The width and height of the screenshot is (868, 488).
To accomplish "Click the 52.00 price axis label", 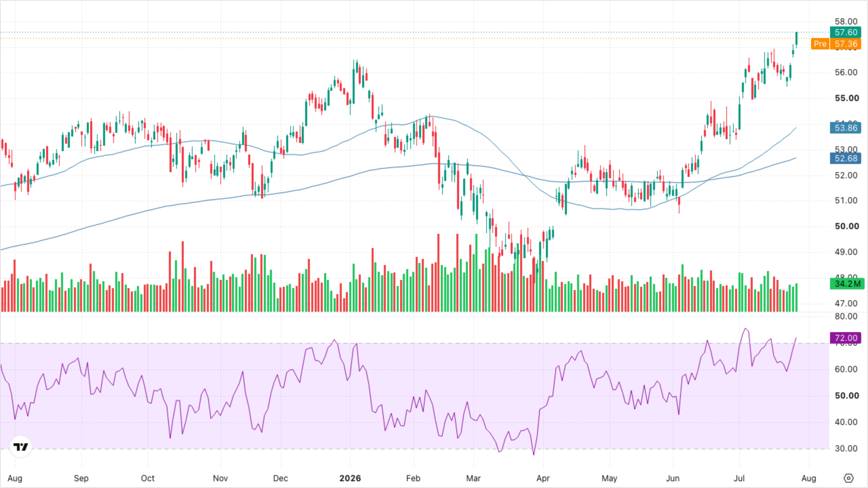I will 846,175.
